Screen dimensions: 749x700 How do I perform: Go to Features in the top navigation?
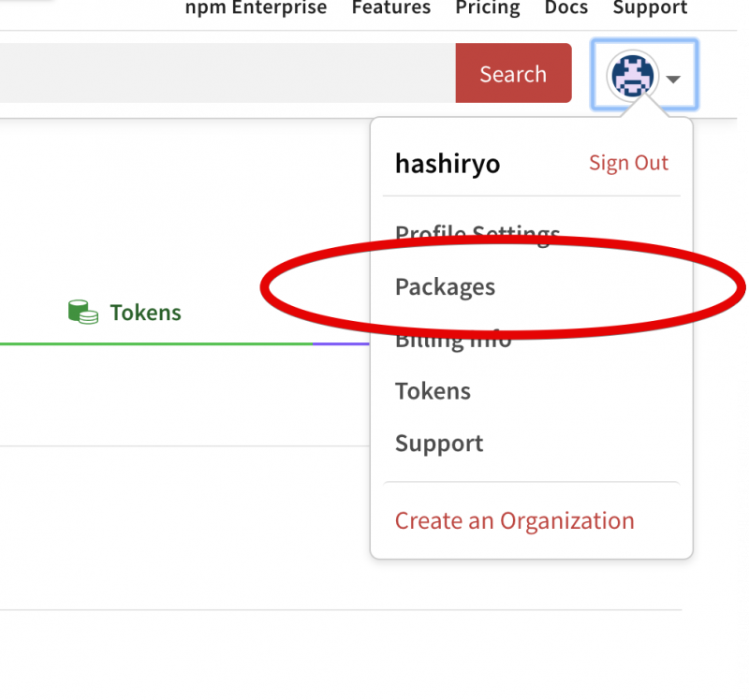[x=391, y=8]
